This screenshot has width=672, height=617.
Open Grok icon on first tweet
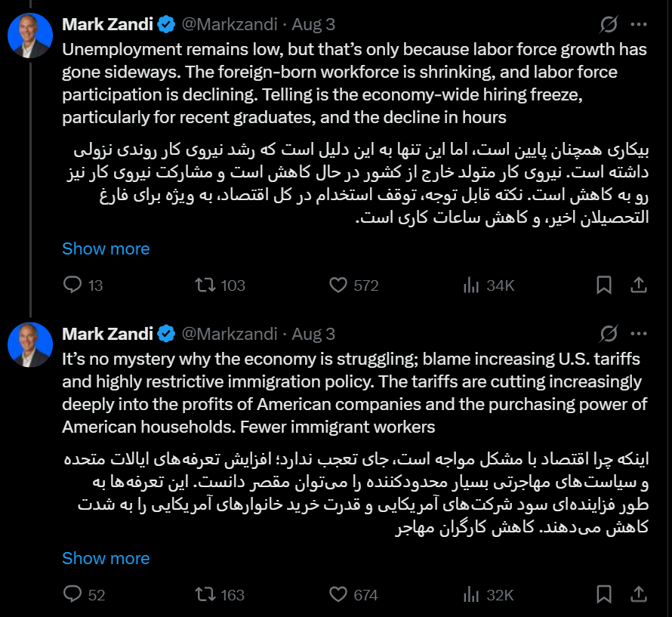click(x=609, y=25)
